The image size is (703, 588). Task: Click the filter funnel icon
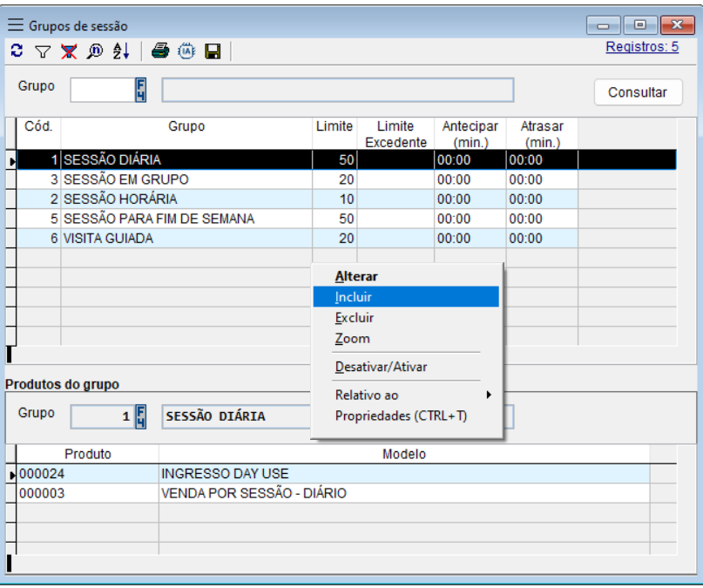41,51
